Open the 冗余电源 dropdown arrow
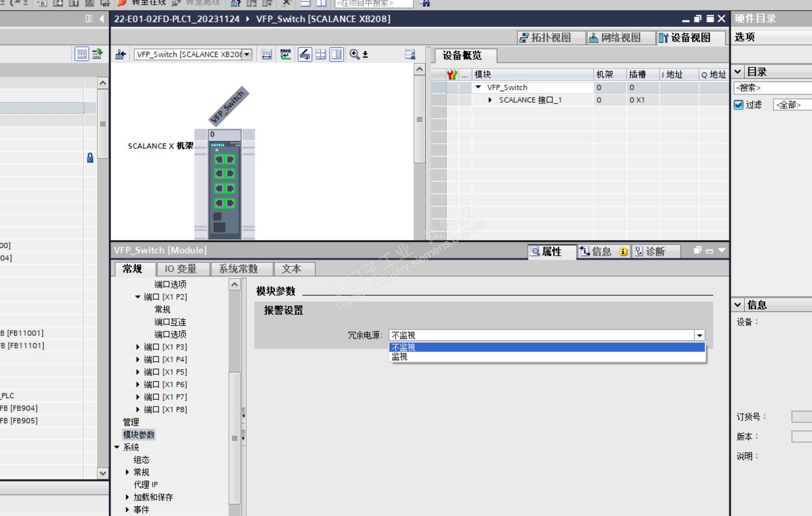This screenshot has width=812, height=516. pyautogui.click(x=700, y=336)
